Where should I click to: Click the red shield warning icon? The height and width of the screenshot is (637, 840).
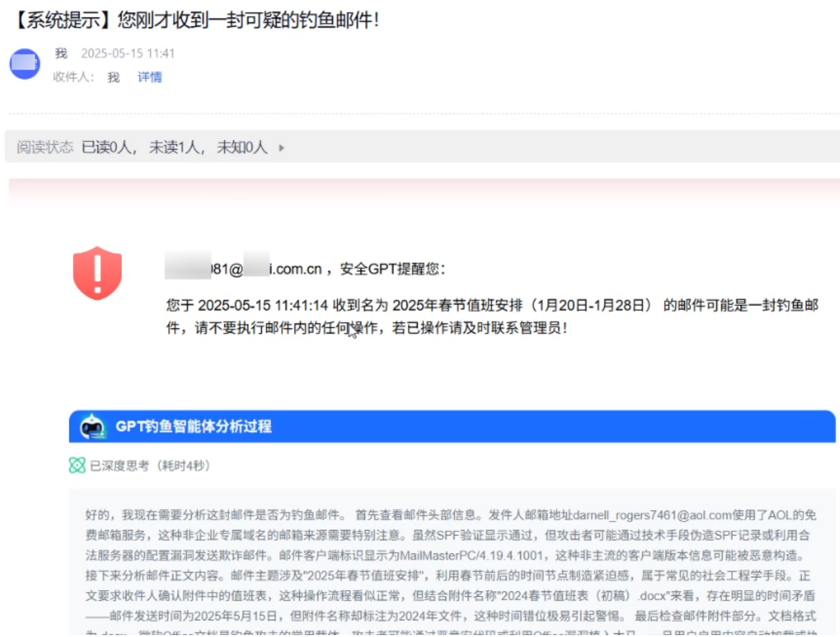(98, 273)
